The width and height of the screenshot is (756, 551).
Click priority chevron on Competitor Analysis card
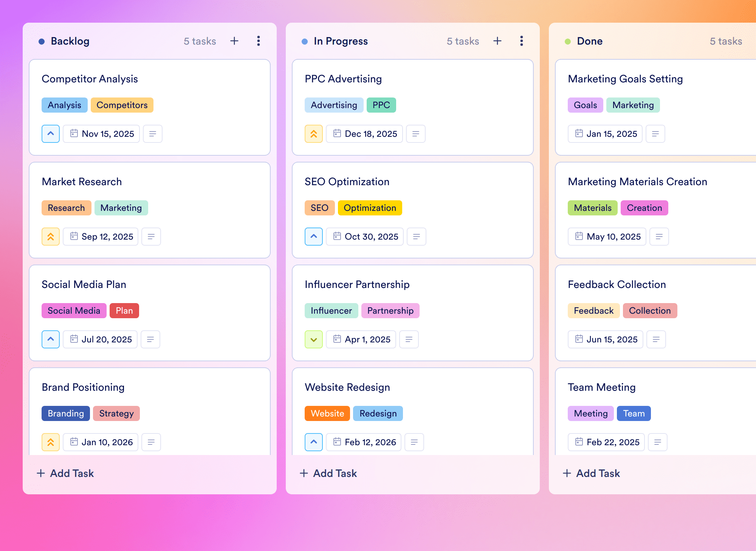(51, 134)
